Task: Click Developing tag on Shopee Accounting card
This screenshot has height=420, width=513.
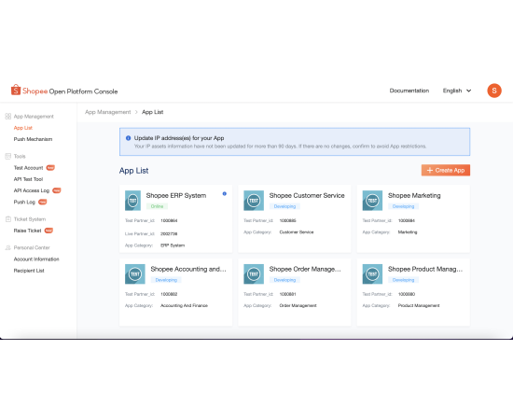Action: (166, 280)
